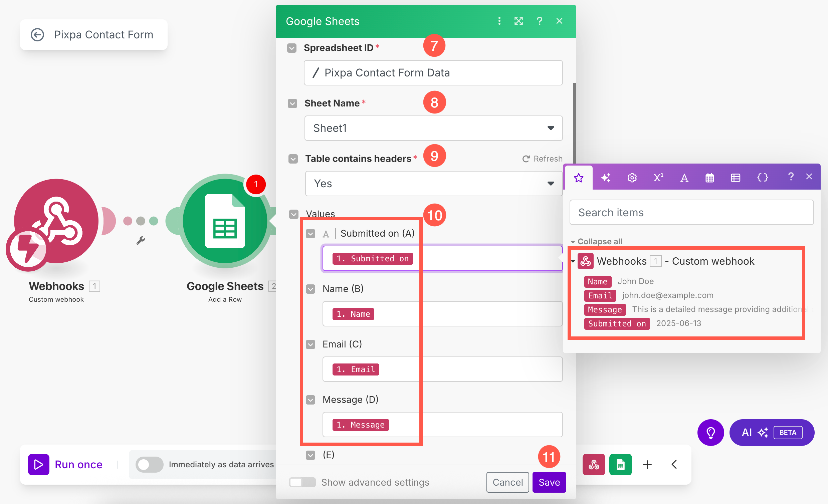Click the Run once play icon
Screen dimensions: 828x504
(x=39, y=464)
